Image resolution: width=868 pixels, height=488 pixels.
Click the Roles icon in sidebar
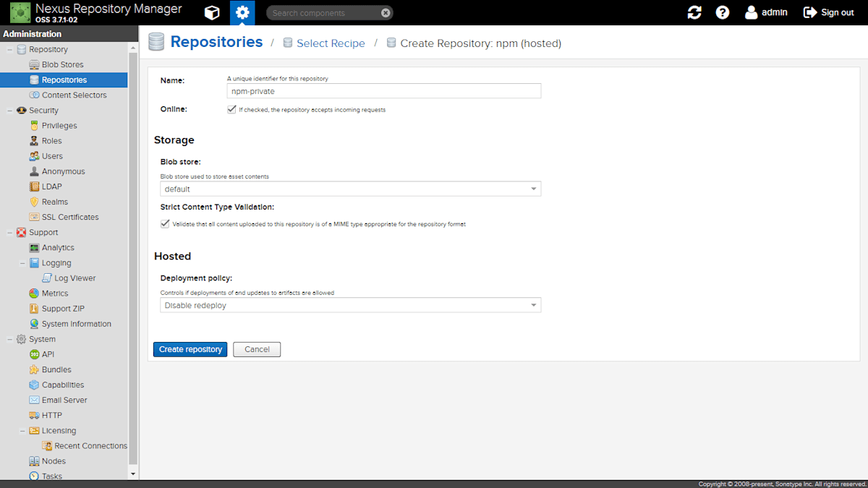pyautogui.click(x=34, y=141)
